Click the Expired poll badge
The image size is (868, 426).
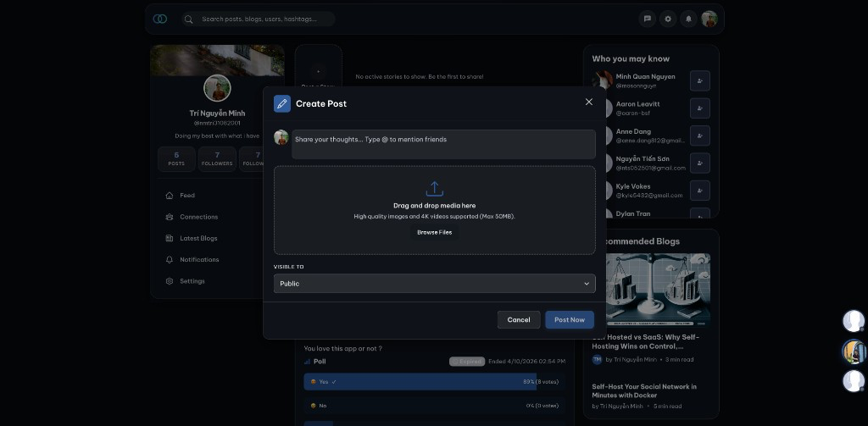467,362
